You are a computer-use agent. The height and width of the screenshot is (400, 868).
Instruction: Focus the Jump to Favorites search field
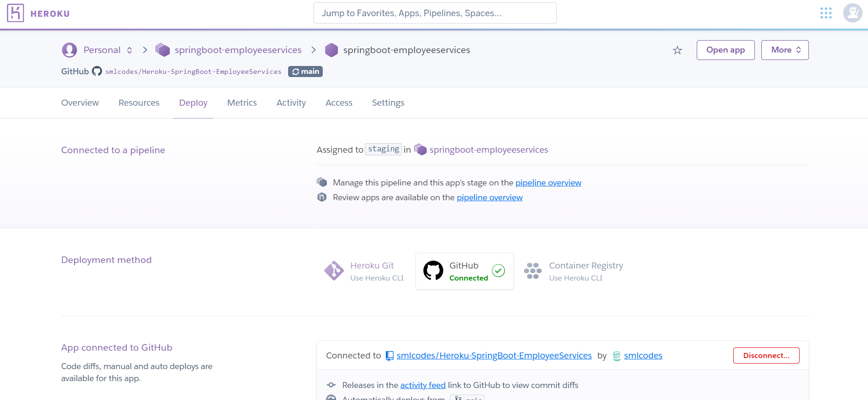click(x=434, y=13)
